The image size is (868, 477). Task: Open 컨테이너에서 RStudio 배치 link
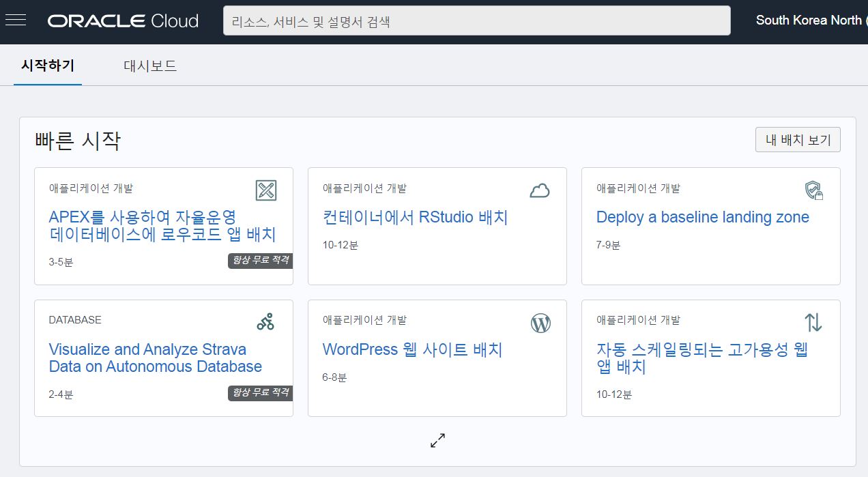tap(415, 217)
